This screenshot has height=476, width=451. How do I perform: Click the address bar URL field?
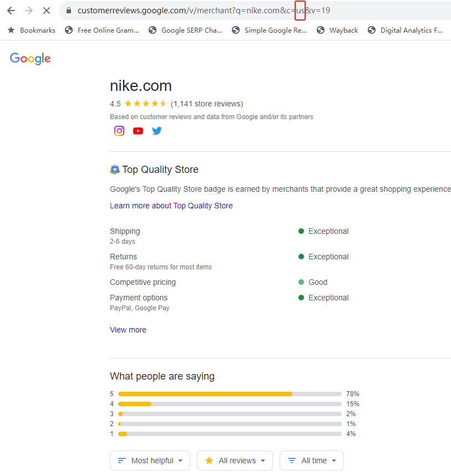(222, 11)
